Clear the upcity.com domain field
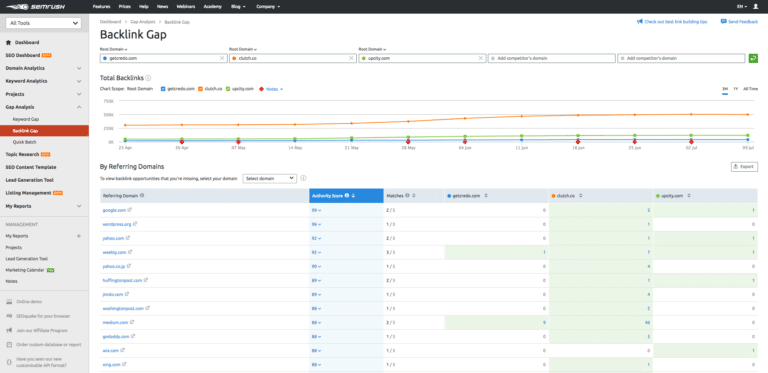 pos(480,58)
